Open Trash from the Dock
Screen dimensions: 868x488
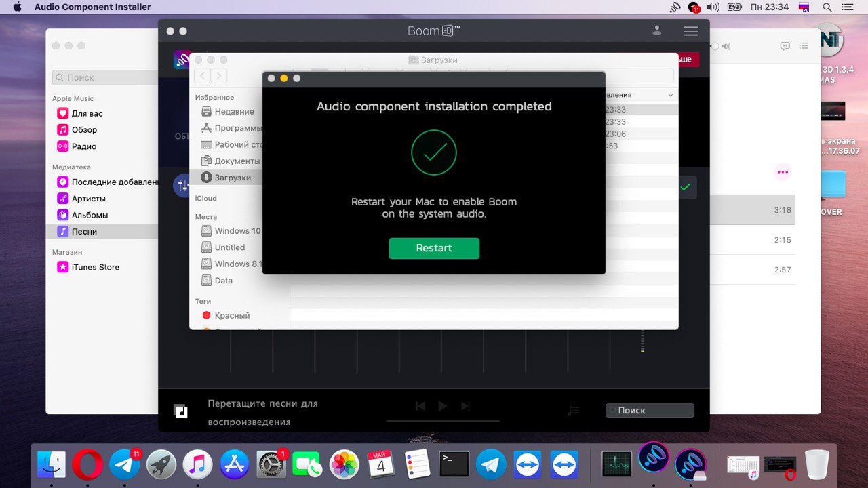pos(817,465)
